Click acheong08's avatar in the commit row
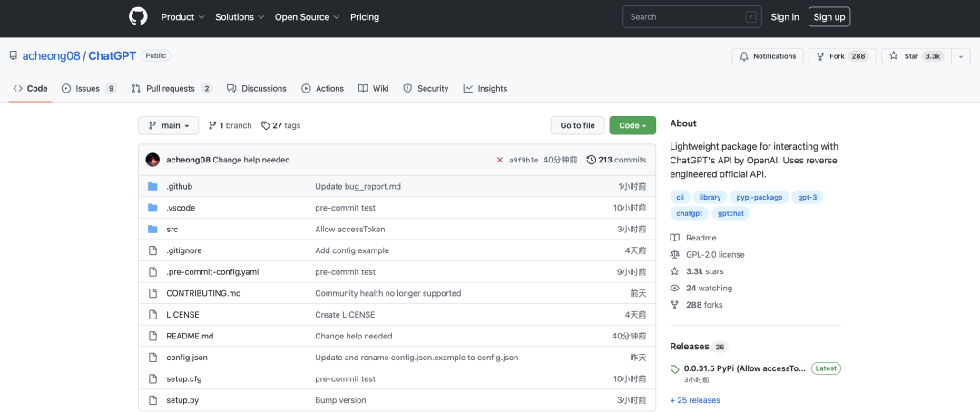This screenshot has width=980, height=412. [152, 160]
